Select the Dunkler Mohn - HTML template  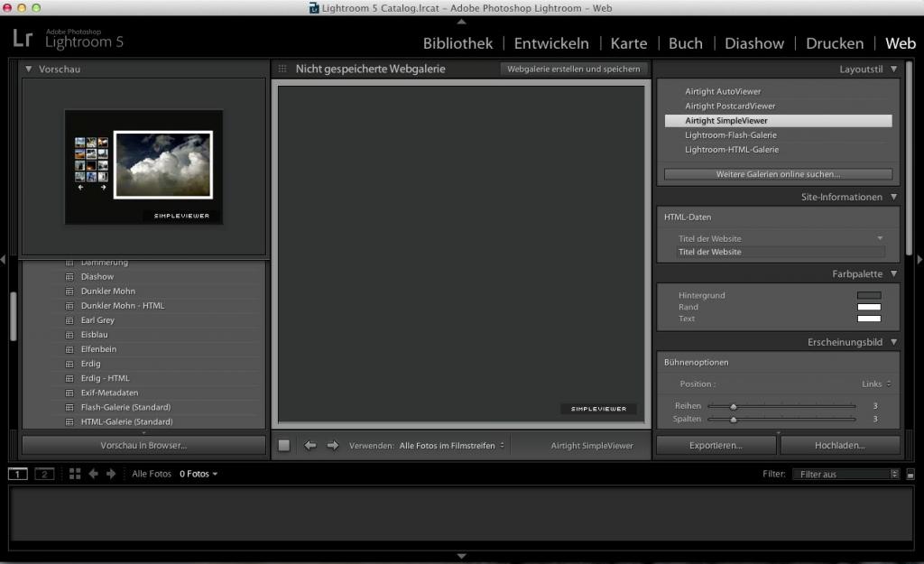[x=123, y=306]
